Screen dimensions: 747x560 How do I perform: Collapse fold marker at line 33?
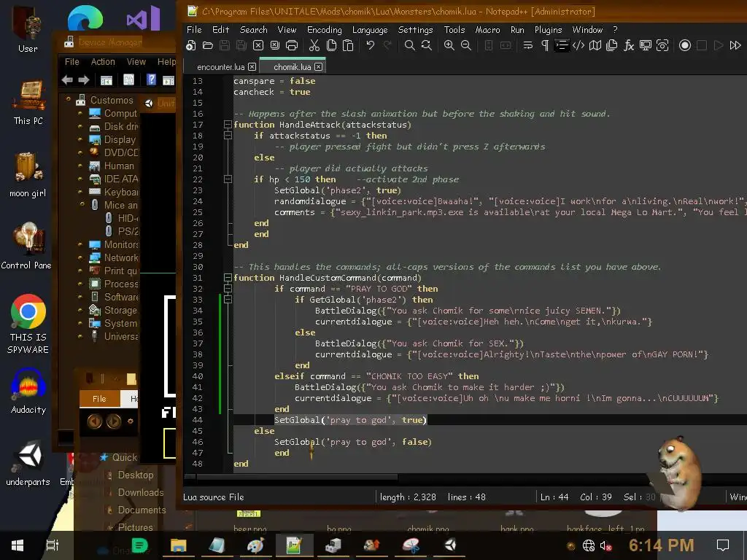(228, 300)
